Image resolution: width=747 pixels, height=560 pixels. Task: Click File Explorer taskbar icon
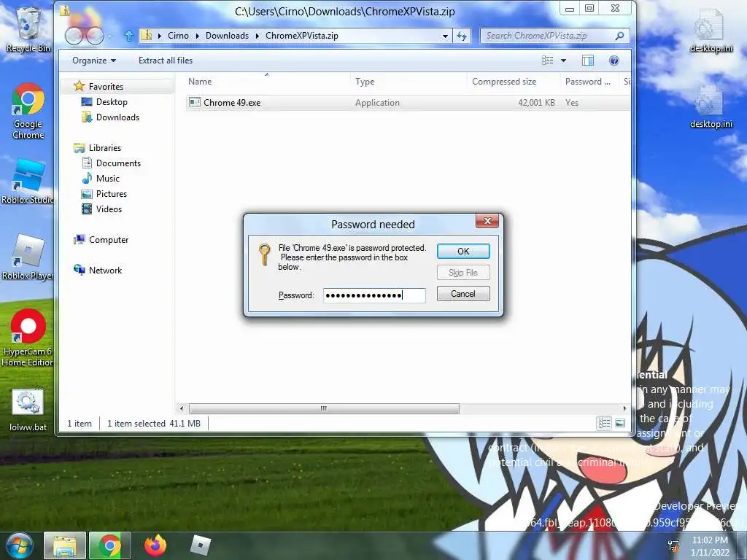click(x=65, y=545)
